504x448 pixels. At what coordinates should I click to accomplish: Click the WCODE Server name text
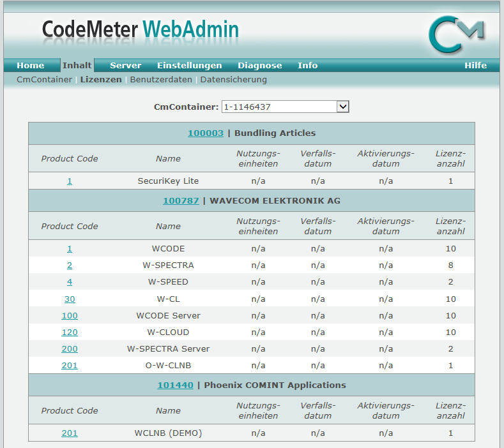point(168,316)
